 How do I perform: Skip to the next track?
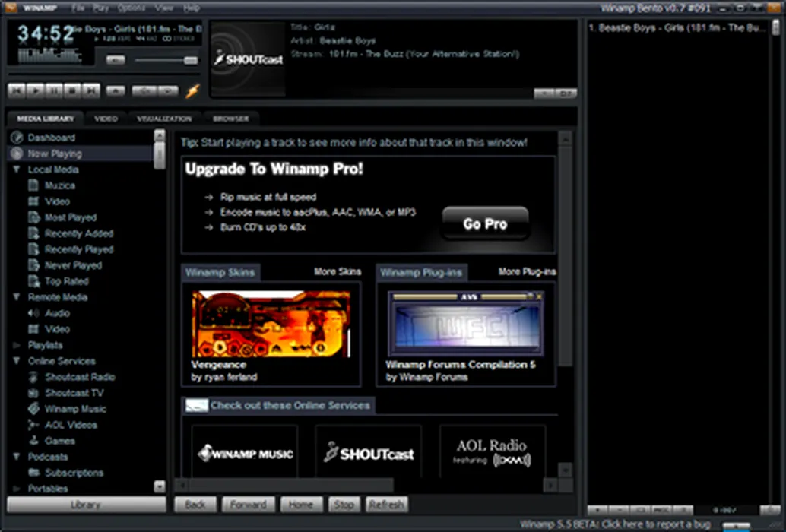[x=91, y=90]
